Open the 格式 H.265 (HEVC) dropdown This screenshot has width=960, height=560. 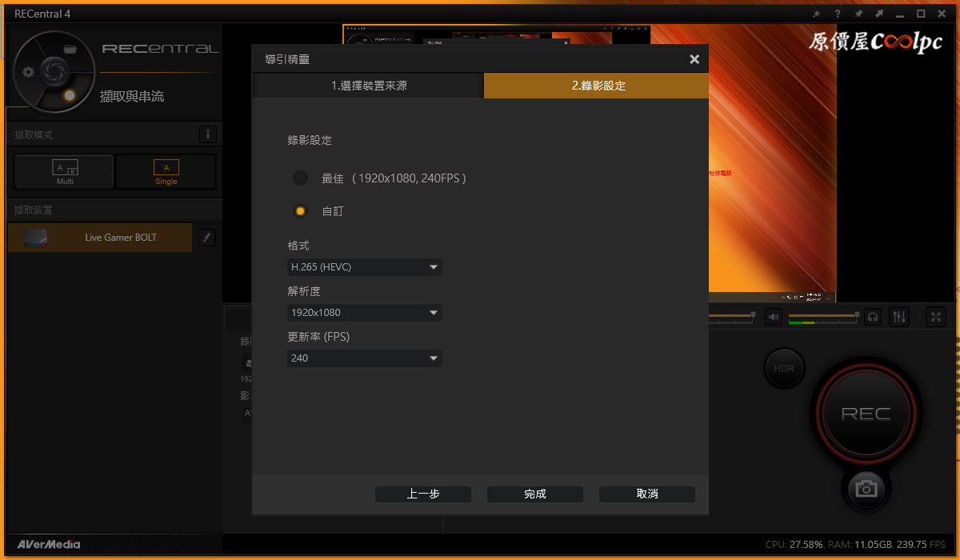click(365, 267)
